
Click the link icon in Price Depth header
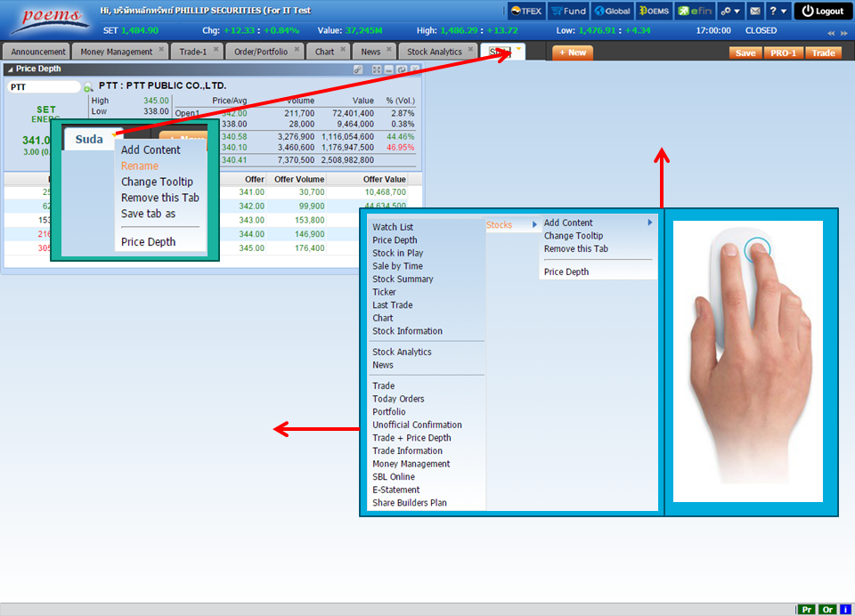[x=358, y=69]
